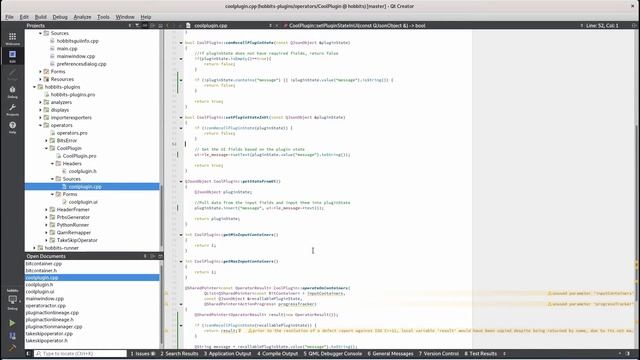
Task: Open the Welcome mode
Action: (12, 38)
